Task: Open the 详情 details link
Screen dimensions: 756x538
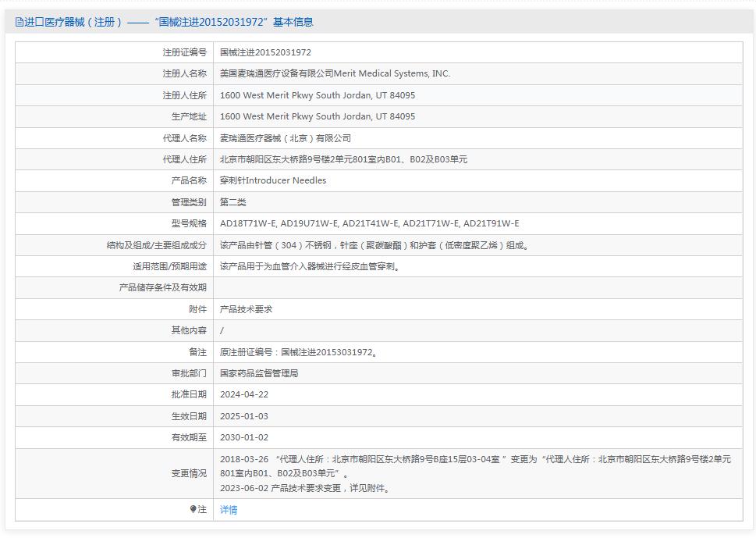Action: pyautogui.click(x=227, y=509)
